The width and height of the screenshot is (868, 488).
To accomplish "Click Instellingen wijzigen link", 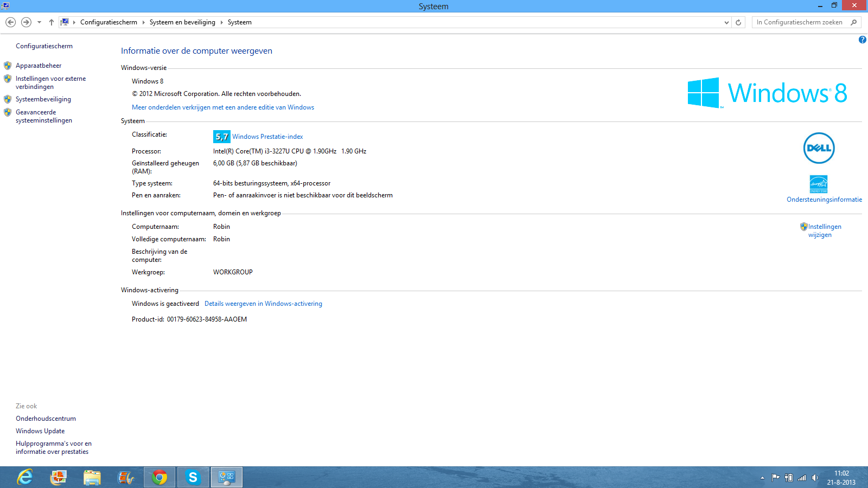I will [825, 230].
